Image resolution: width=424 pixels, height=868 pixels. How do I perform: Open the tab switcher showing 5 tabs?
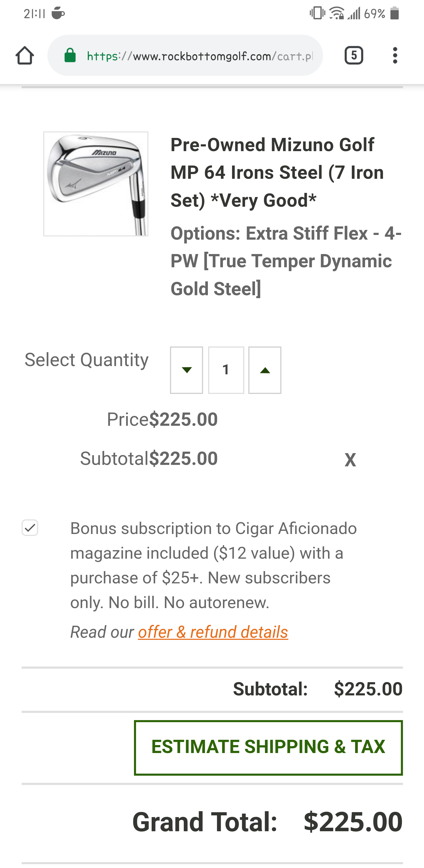pos(354,55)
